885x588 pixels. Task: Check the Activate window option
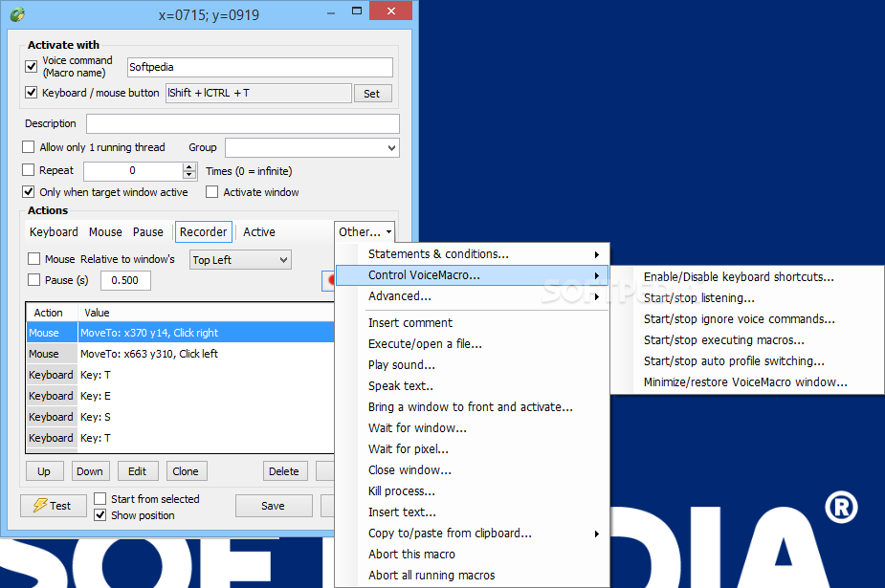pos(212,191)
